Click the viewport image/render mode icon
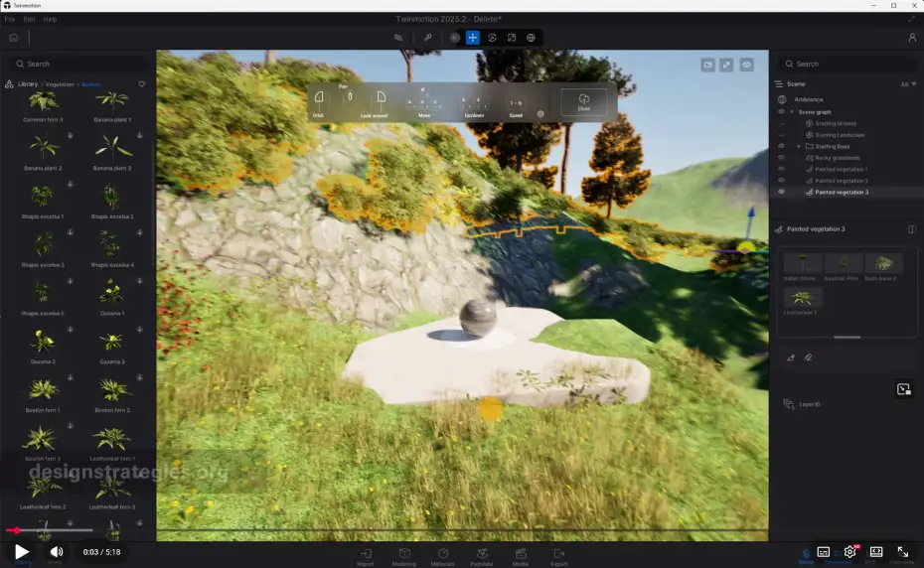 707,65
